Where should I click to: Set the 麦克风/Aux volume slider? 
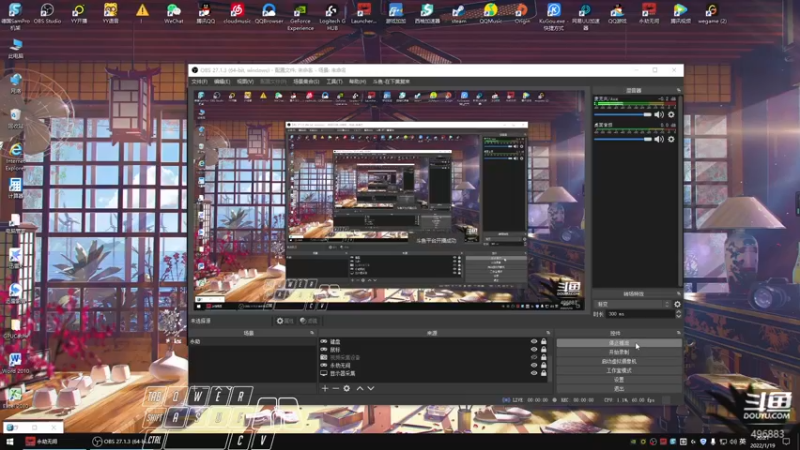click(622, 115)
